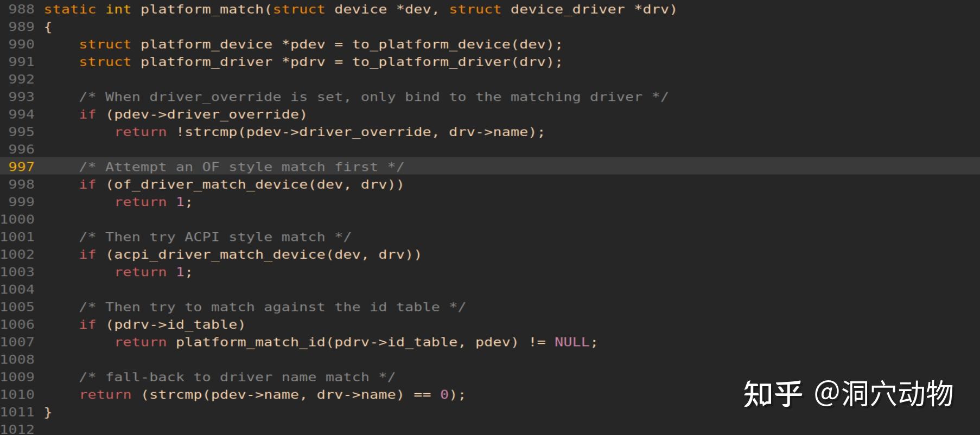The height and width of the screenshot is (435, 980).
Task: Click line number 1001 in the gutter
Action: (x=17, y=236)
